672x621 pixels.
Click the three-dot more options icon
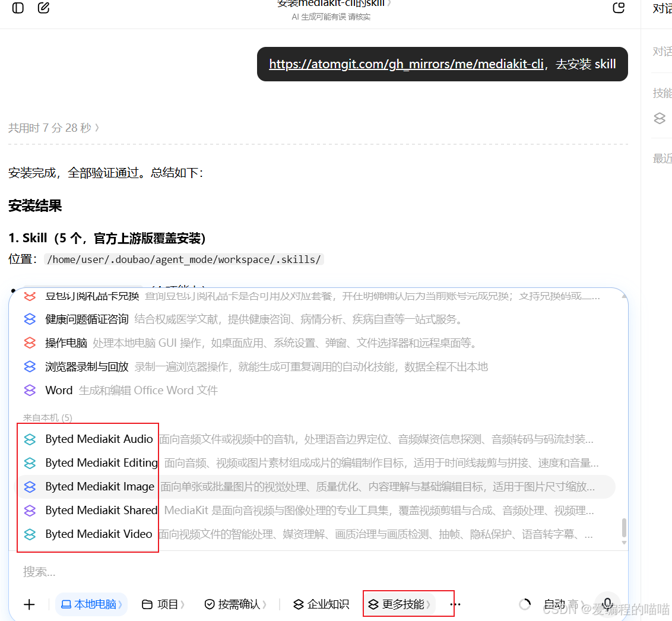455,605
